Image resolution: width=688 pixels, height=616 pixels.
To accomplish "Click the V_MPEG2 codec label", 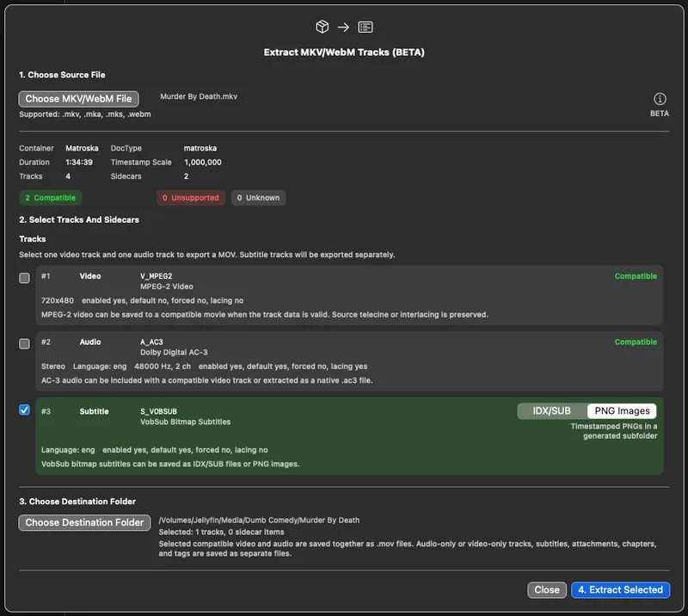I will [x=157, y=276].
